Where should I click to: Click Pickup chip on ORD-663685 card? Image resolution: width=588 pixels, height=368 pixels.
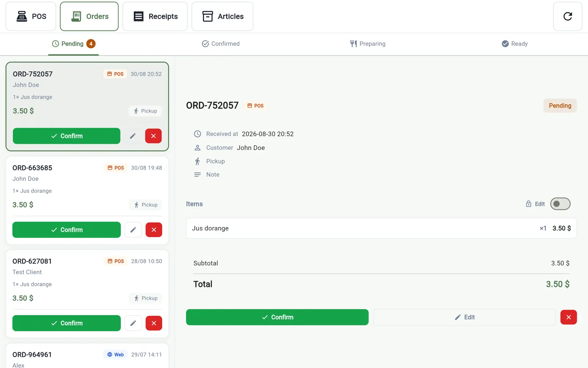[146, 205]
